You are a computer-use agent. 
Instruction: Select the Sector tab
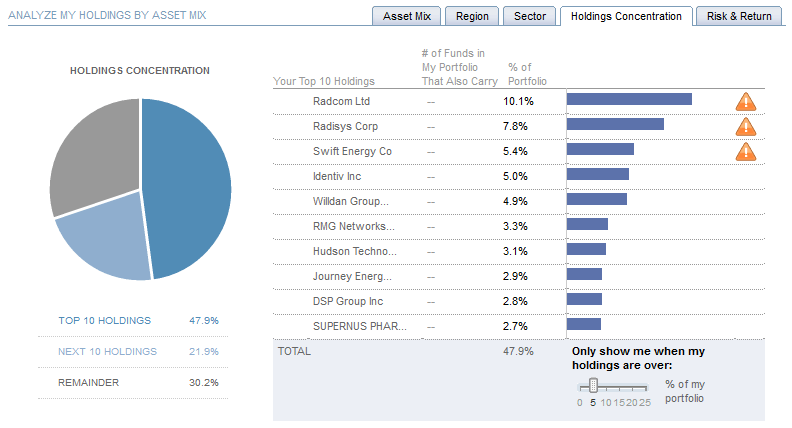click(530, 16)
